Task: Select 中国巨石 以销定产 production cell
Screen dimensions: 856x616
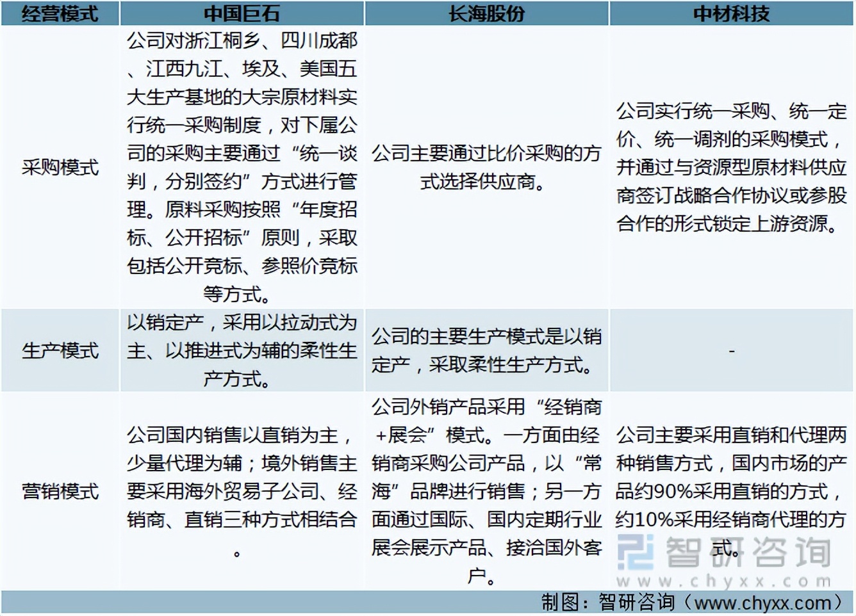Action: click(x=242, y=351)
